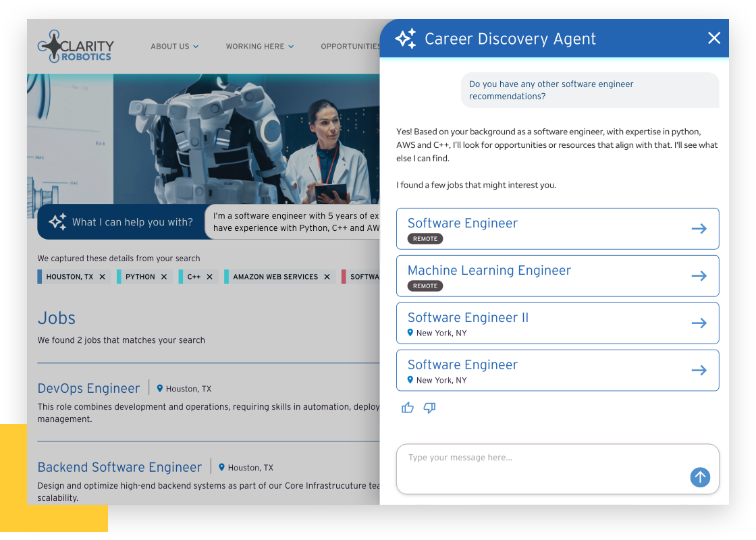Give thumbs down to the agent response
The image size is (756, 540).
[429, 408]
